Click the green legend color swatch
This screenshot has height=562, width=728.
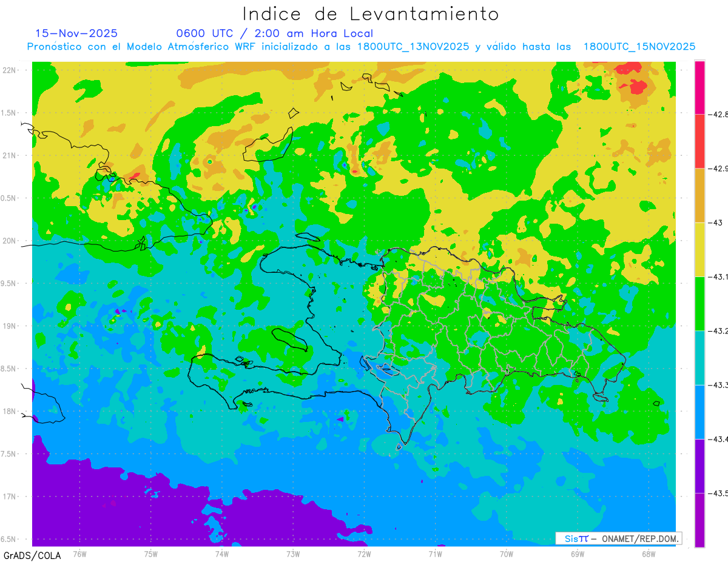click(699, 303)
